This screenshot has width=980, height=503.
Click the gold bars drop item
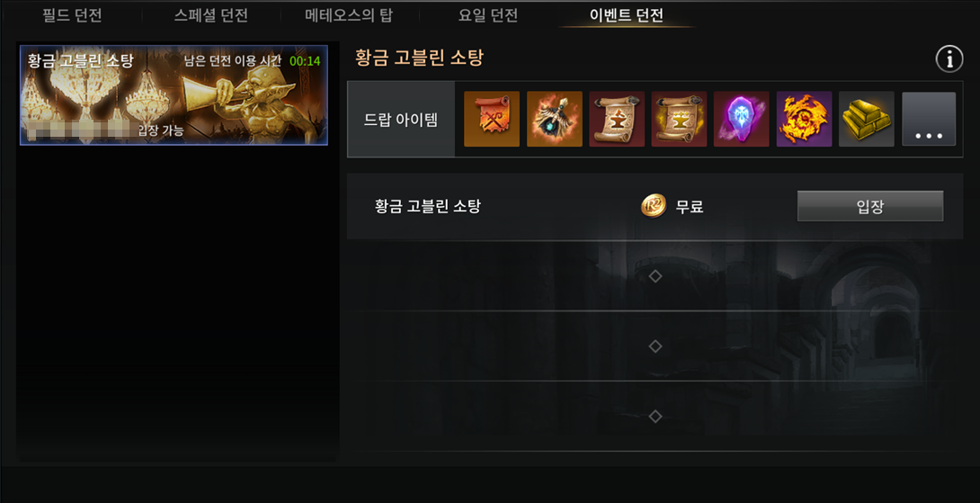(x=867, y=119)
